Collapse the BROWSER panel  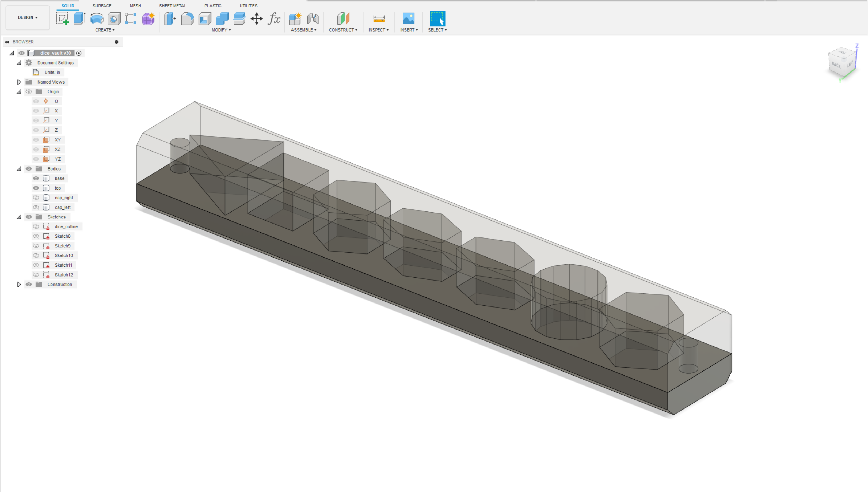(x=7, y=41)
